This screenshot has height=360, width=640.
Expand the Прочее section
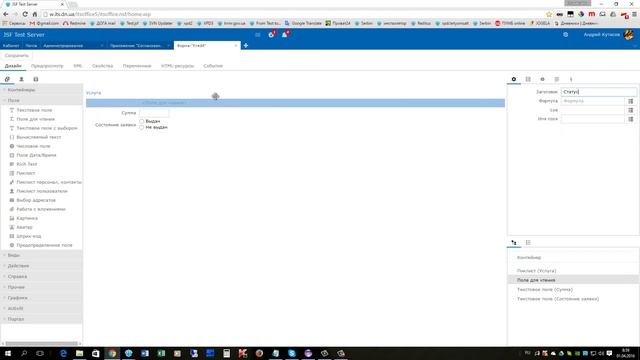click(x=42, y=287)
